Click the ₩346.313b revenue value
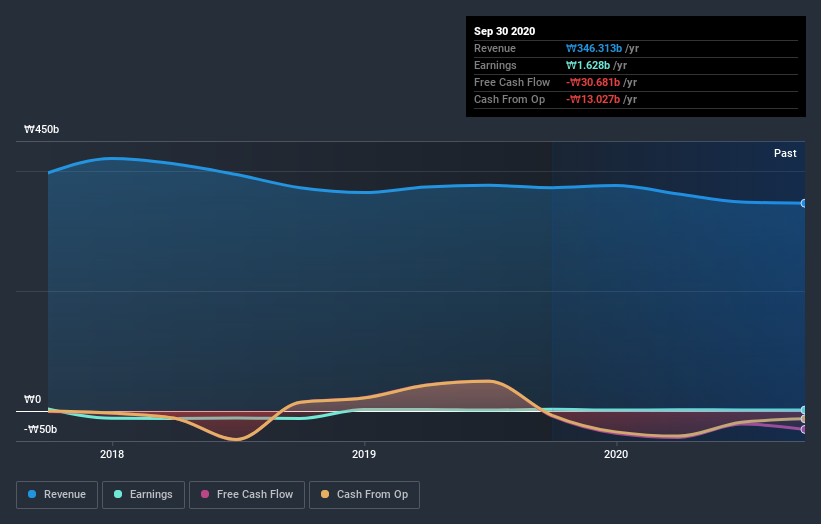This screenshot has height=524, width=821. click(594, 48)
